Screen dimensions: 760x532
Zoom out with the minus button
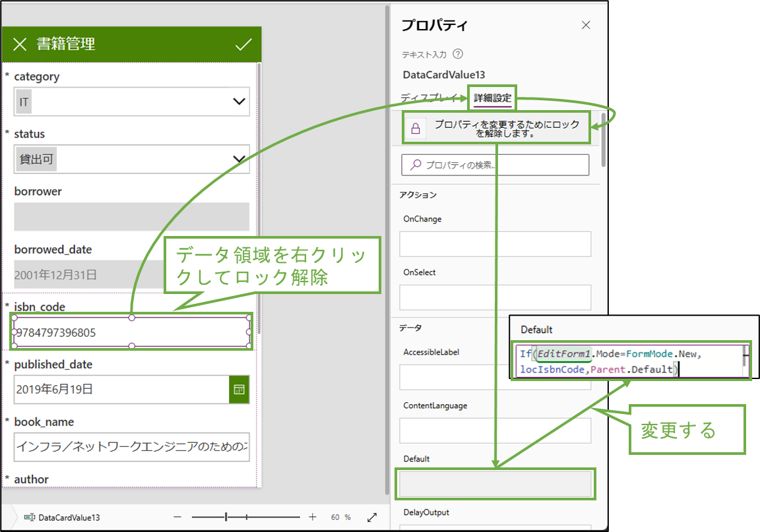(x=177, y=517)
